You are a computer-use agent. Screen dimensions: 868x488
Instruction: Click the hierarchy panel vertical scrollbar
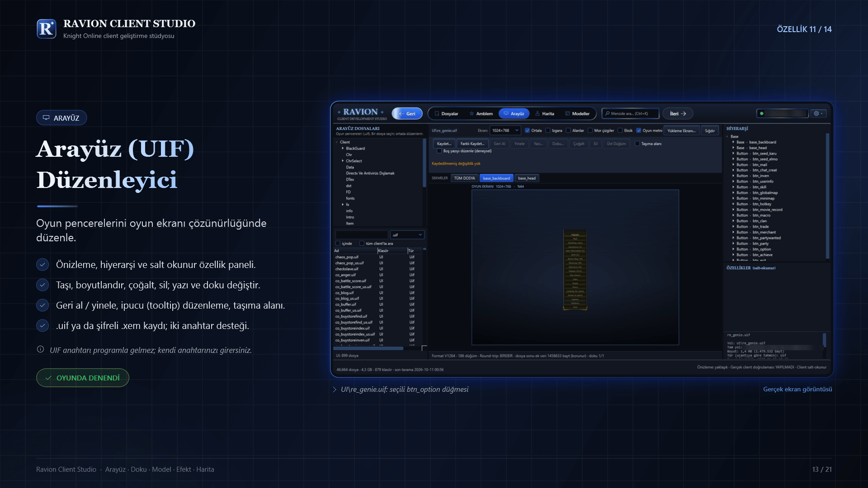[828, 196]
